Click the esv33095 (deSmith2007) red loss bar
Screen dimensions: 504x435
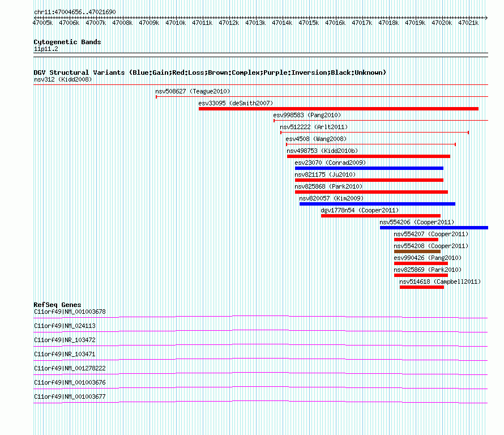pyautogui.click(x=339, y=109)
